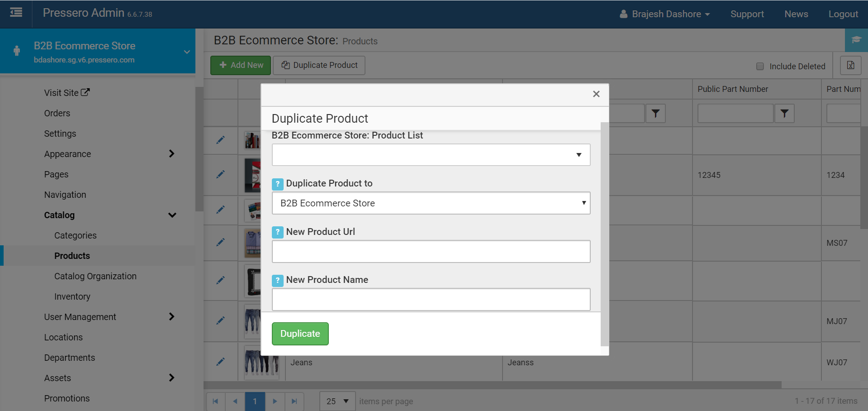Screen dimensions: 868x411
Task: Click the Public Part Number filter icon
Action: click(x=784, y=113)
